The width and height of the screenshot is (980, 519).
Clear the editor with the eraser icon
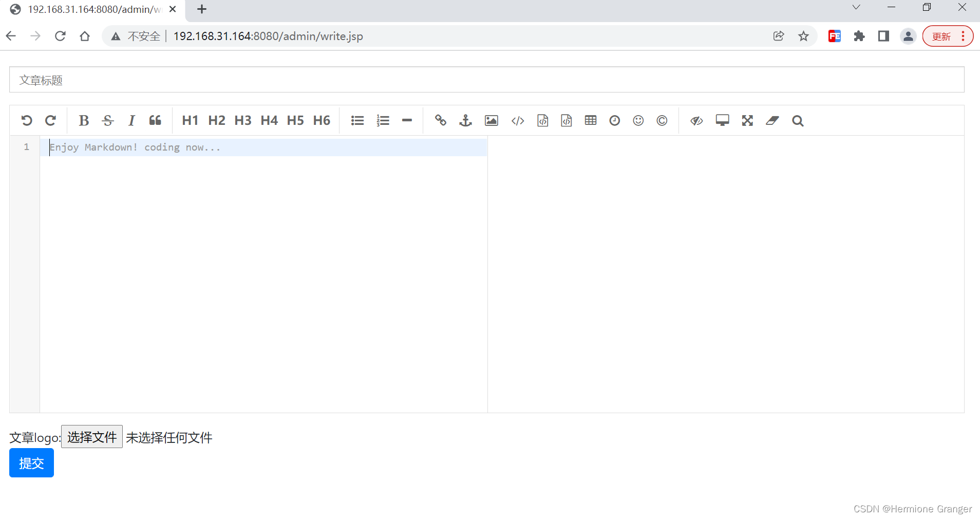click(x=772, y=121)
